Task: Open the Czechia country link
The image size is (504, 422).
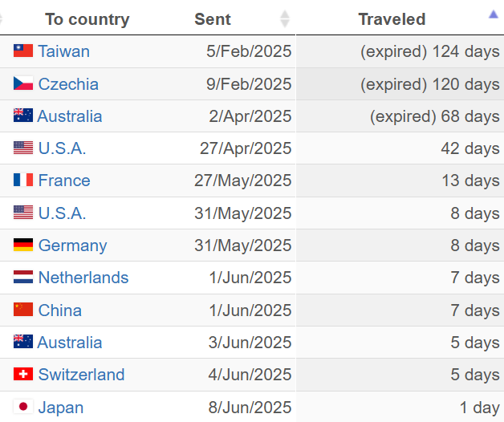Action: 68,84
